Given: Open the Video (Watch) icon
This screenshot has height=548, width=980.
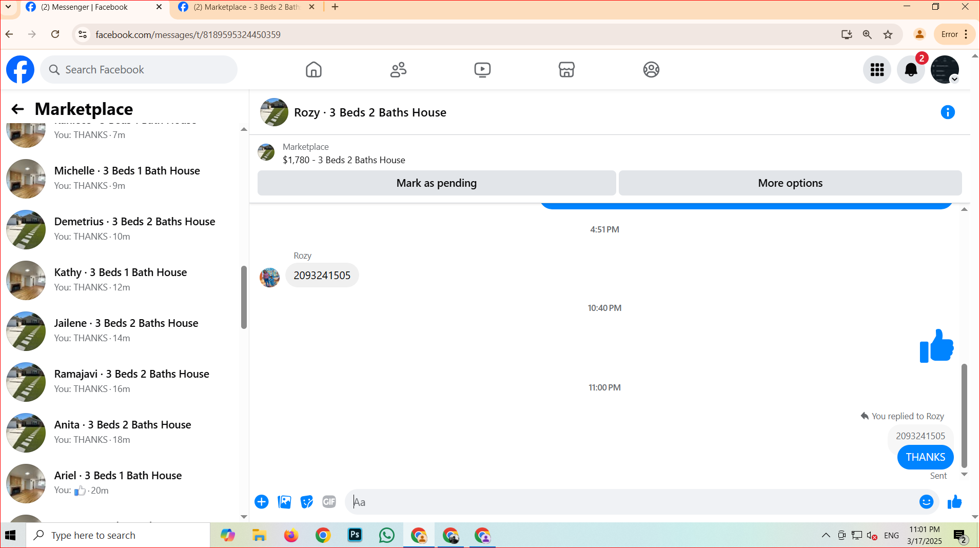Looking at the screenshot, I should click(x=482, y=69).
